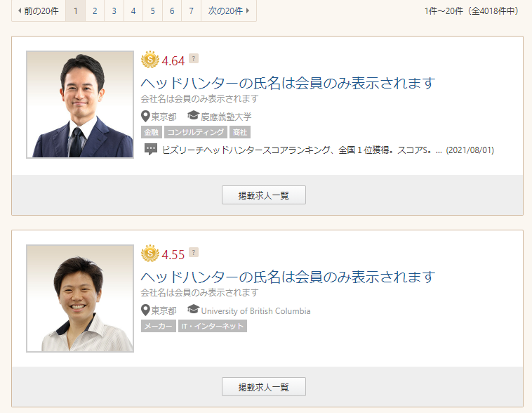The height and width of the screenshot is (413, 532).
Task: Click the 4.55 score value
Action: (173, 255)
